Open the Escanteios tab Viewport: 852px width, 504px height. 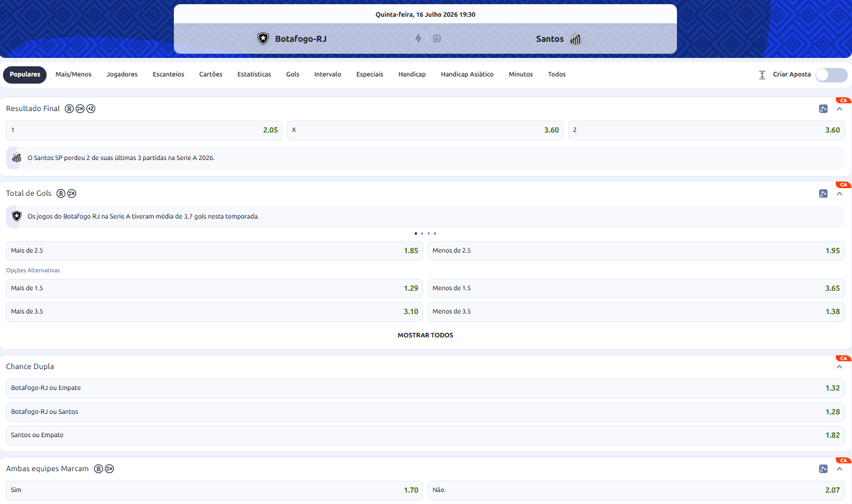point(168,75)
